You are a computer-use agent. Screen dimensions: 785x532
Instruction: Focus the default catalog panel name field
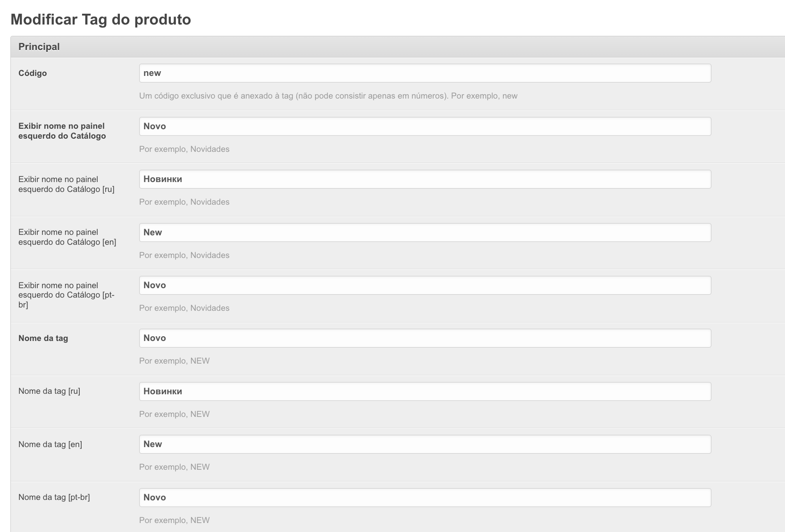(425, 126)
